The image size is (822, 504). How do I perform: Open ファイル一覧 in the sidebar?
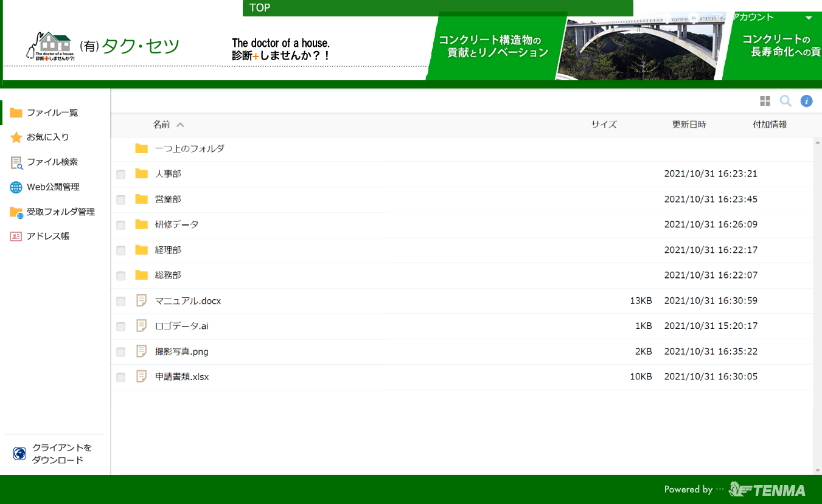52,112
